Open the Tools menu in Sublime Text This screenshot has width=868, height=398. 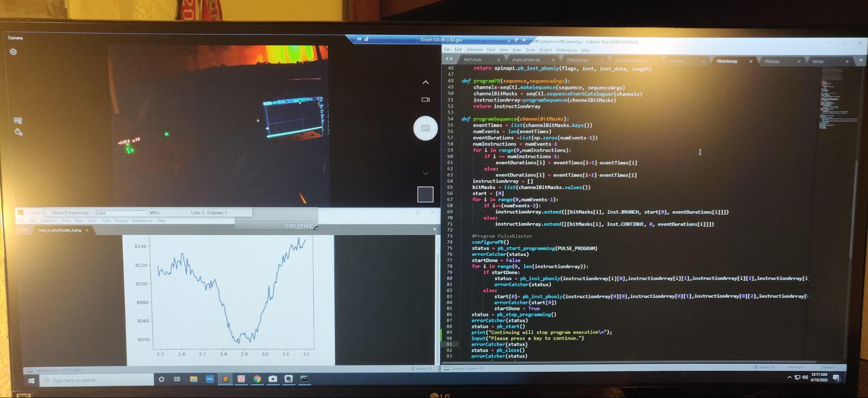tap(530, 50)
